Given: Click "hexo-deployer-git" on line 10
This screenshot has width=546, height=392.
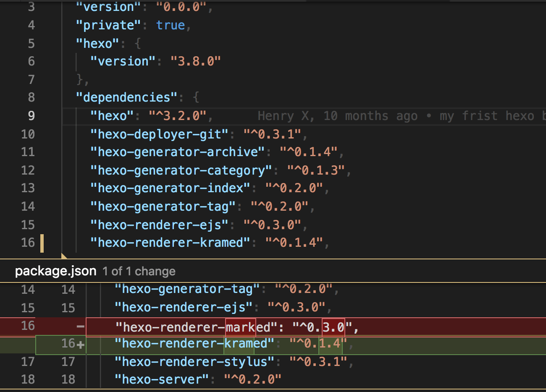Looking at the screenshot, I should coord(159,134).
